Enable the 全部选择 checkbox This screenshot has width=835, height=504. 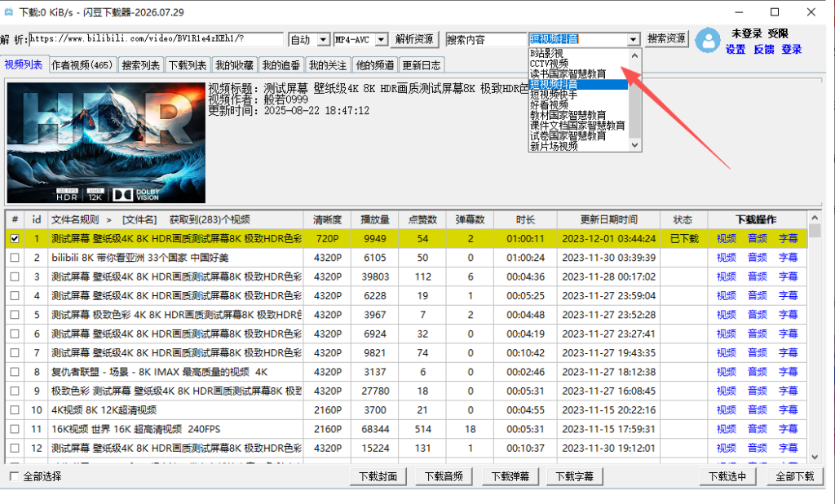15,476
